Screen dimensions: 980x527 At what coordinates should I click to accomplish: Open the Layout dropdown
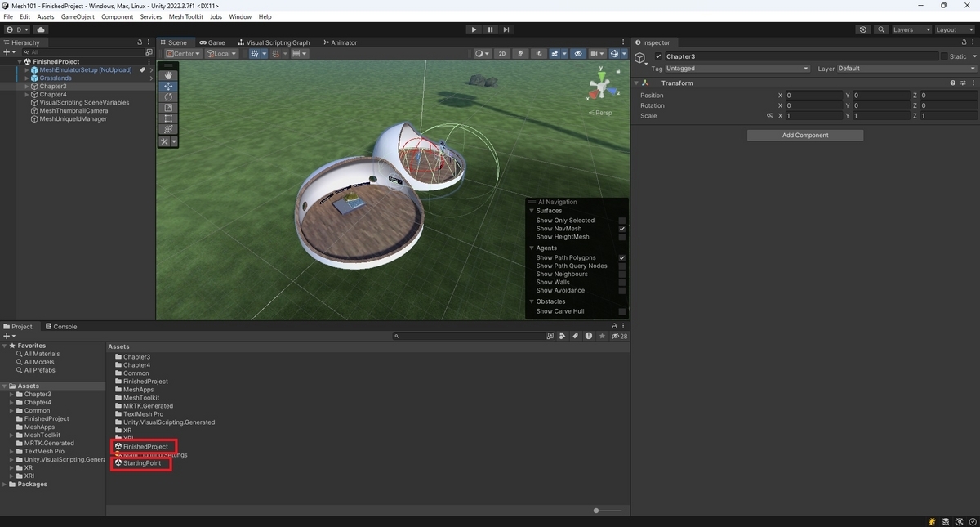pos(954,29)
